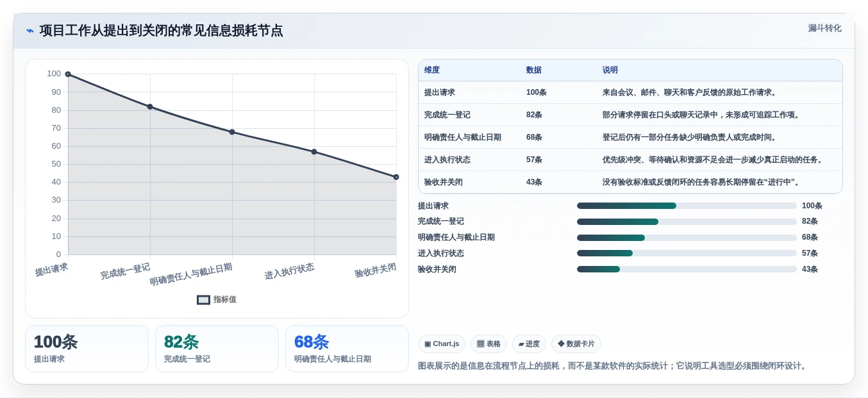This screenshot has width=868, height=398.
Task: Toggle the 指标值 legend item
Action: [217, 299]
